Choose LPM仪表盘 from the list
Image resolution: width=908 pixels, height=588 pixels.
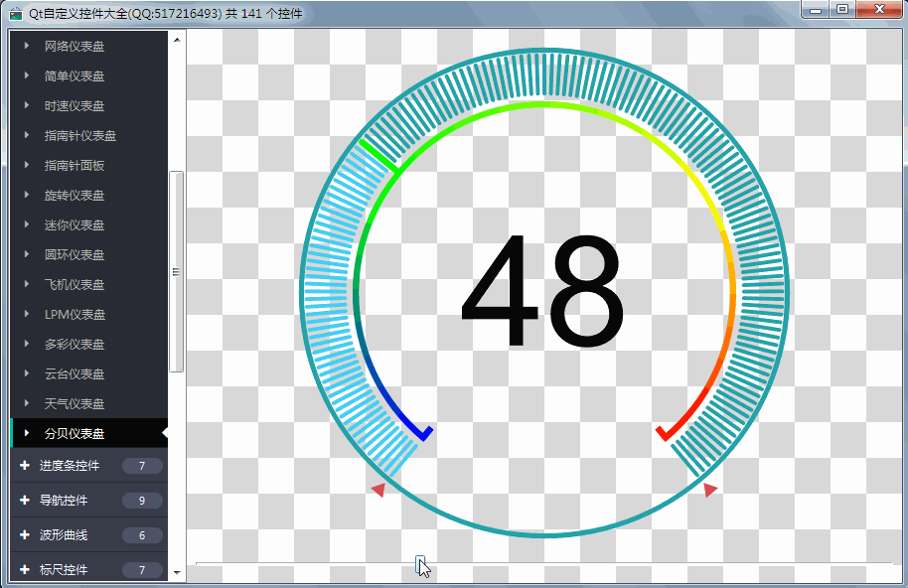(75, 314)
